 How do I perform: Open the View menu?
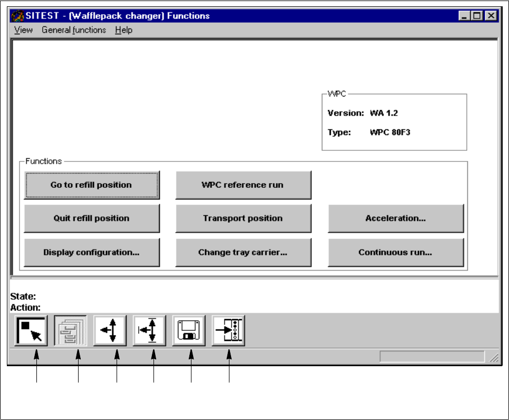pos(23,30)
